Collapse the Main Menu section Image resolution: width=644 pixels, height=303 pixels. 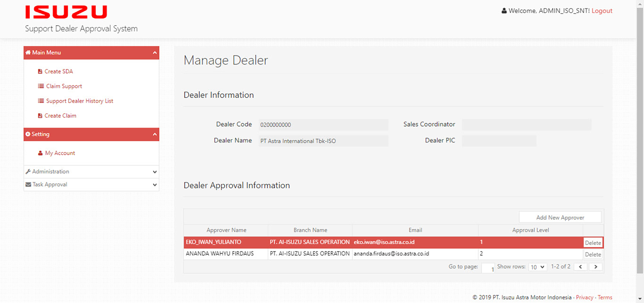pyautogui.click(x=155, y=53)
